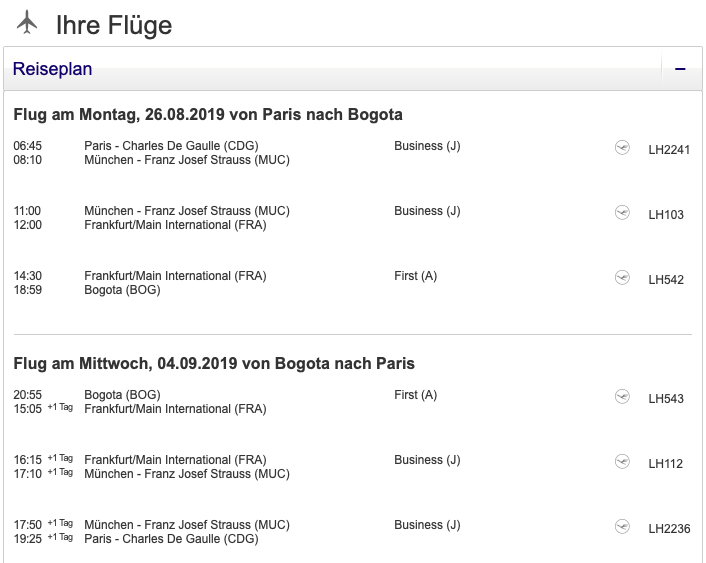Click Lufthansa logo next to LH542

click(622, 278)
